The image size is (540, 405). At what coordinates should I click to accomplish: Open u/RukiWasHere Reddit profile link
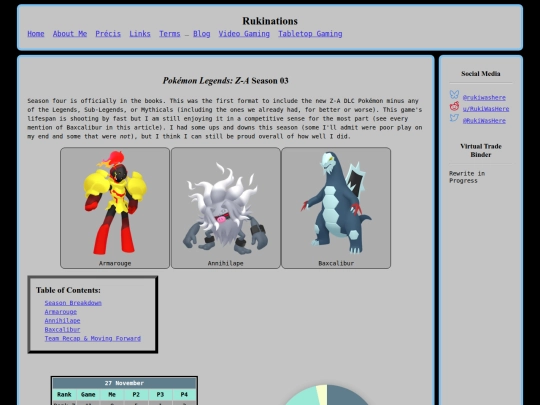point(486,109)
